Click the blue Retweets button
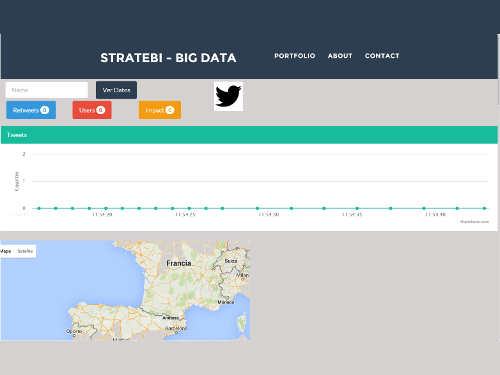The height and width of the screenshot is (375, 500). tap(31, 110)
